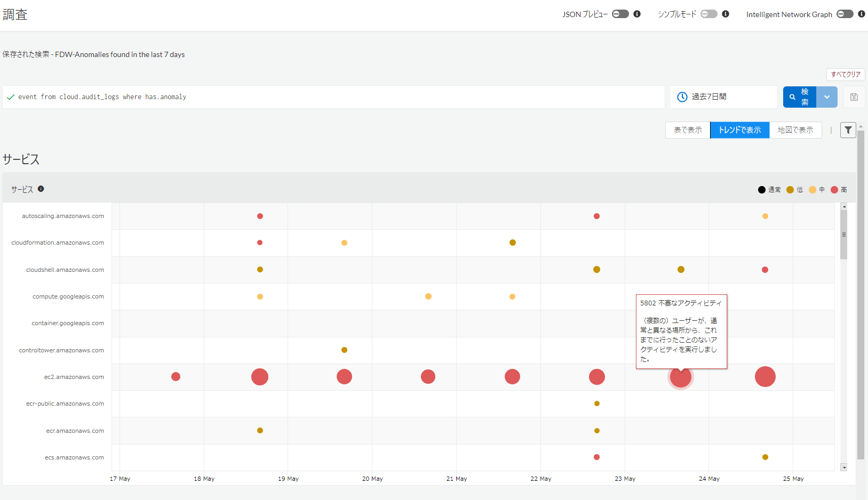The height and width of the screenshot is (500, 868).
Task: Open the 過去7日間 time range picker
Action: [723, 97]
